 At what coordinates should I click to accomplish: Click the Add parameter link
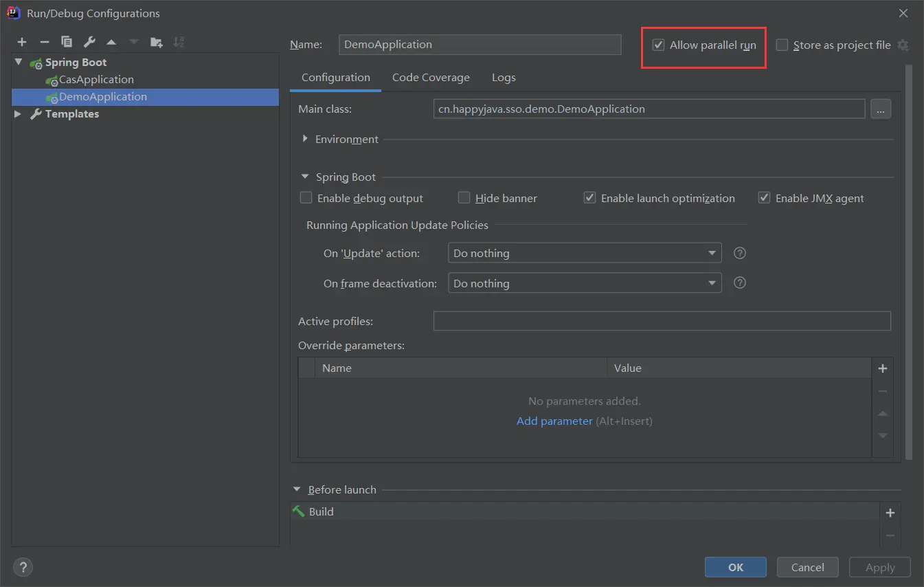point(554,421)
